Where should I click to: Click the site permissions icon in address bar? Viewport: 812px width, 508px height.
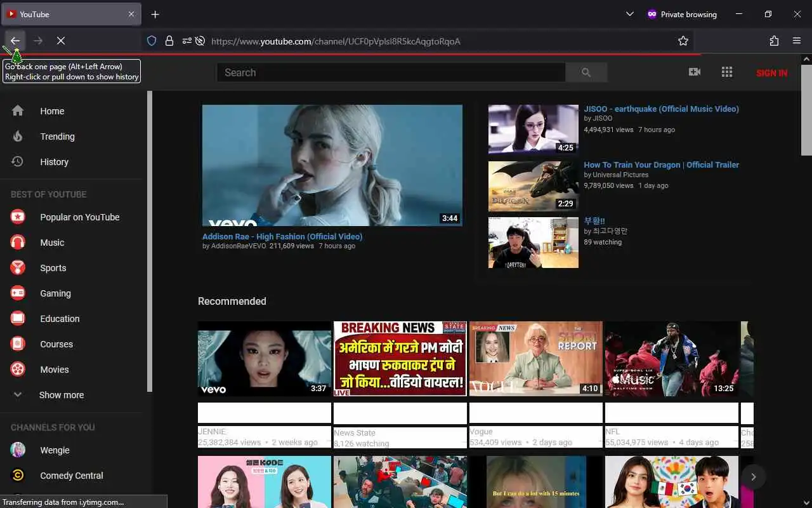[187, 41]
